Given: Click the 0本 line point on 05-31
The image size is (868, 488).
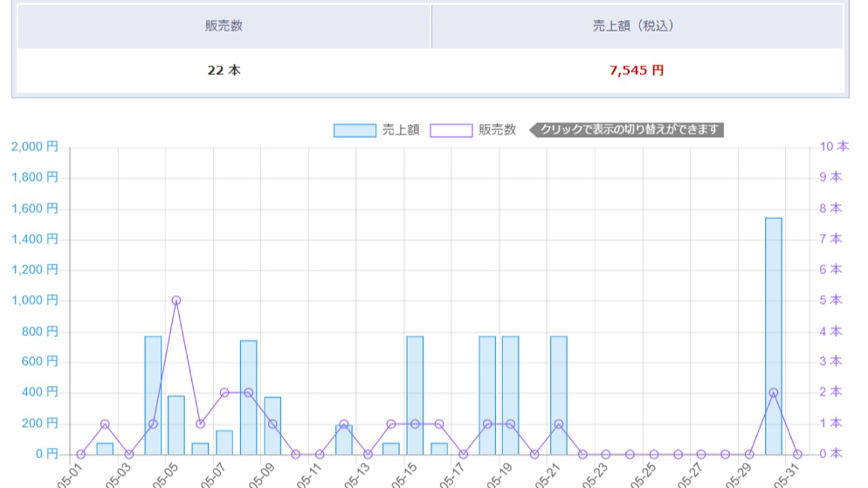Looking at the screenshot, I should (x=797, y=454).
